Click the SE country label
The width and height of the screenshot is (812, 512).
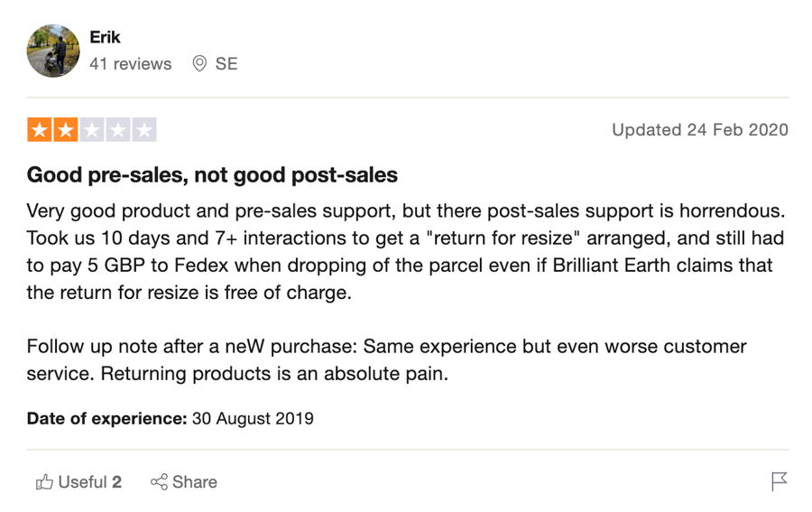pyautogui.click(x=226, y=64)
